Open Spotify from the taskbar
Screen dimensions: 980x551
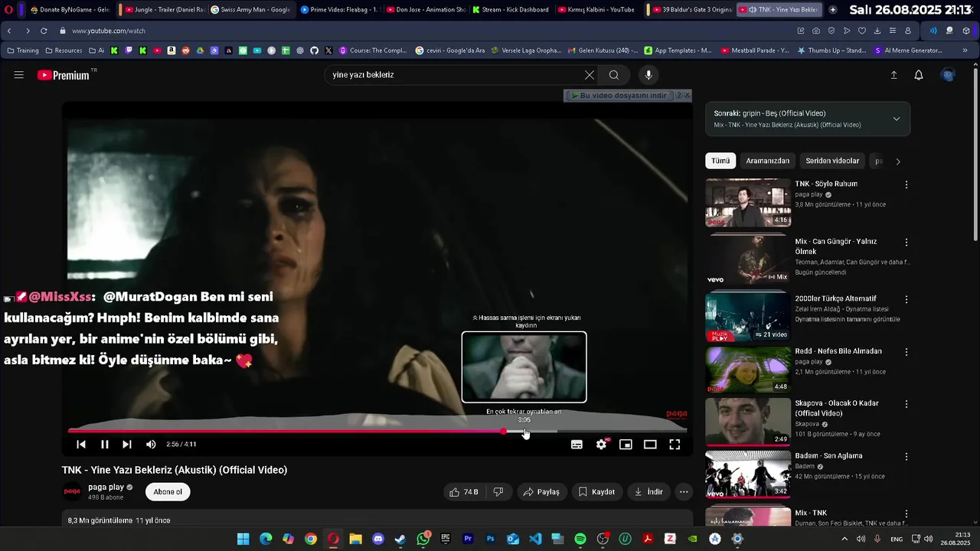point(580,539)
